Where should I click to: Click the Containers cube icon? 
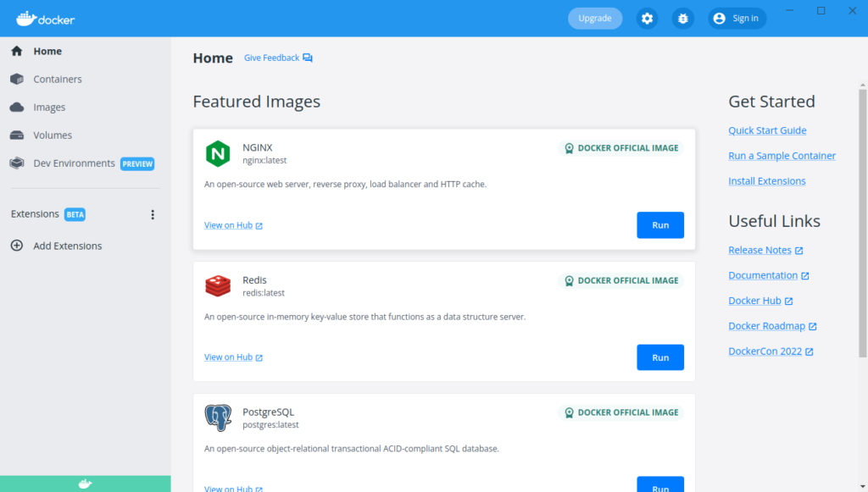[x=17, y=79]
